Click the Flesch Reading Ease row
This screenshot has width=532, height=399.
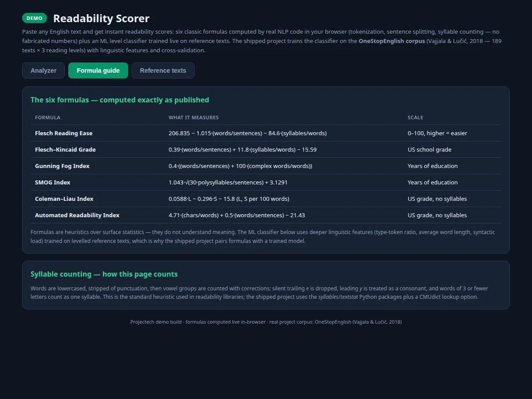(266, 133)
